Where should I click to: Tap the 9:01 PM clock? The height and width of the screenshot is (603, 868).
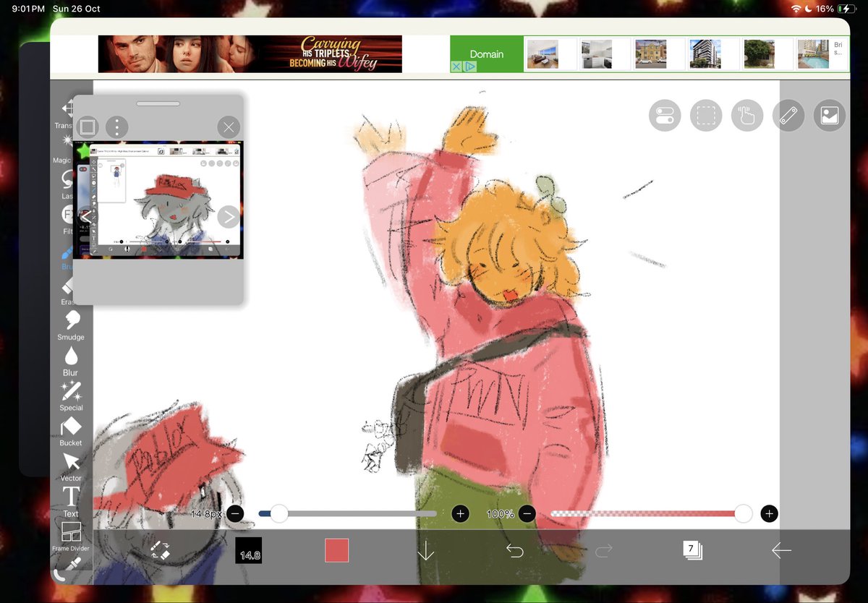click(x=28, y=9)
